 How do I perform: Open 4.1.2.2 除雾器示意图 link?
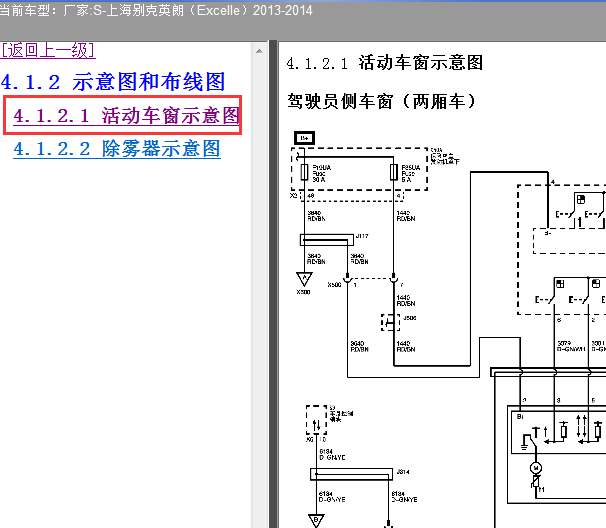coord(117,149)
